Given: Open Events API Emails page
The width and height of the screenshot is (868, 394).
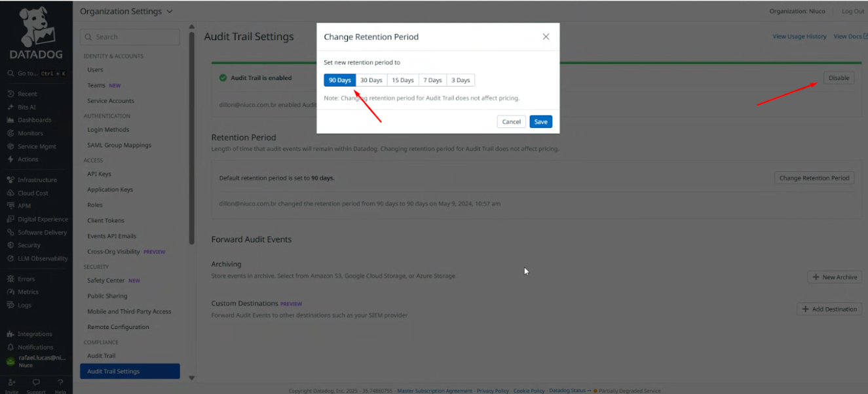Looking at the screenshot, I should [112, 236].
